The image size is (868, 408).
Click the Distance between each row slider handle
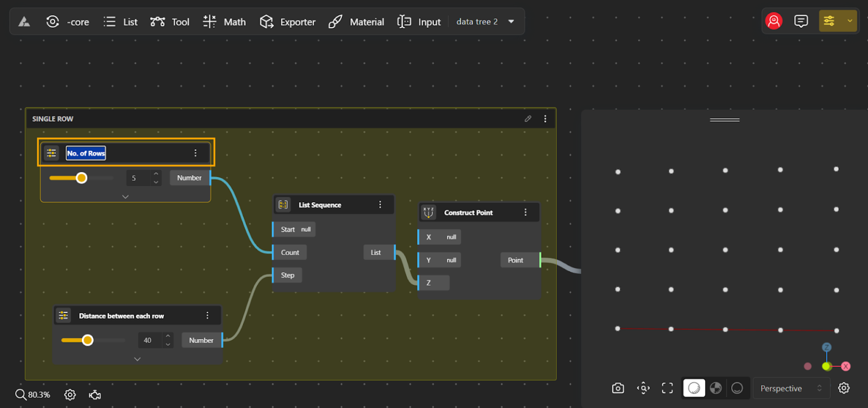(88, 340)
